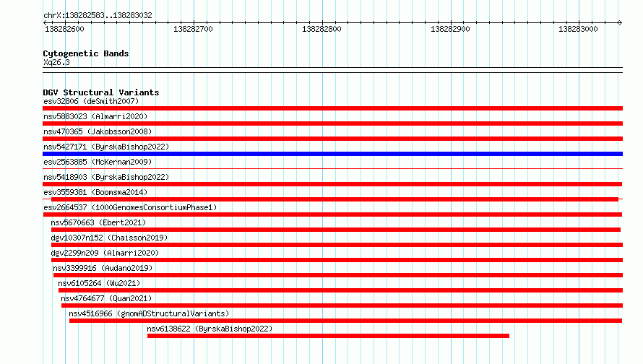643x364 pixels.
Task: Select the blue bar for nsv5427171
Action: point(332,154)
